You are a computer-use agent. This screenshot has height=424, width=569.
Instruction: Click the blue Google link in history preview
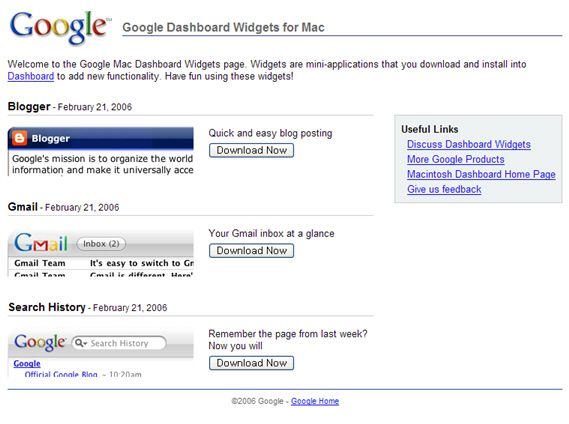(27, 363)
